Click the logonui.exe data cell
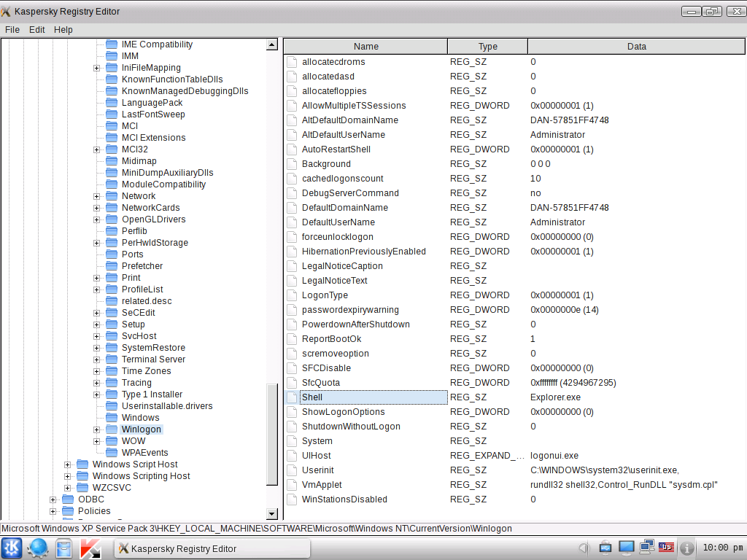747x560 pixels. 554,456
